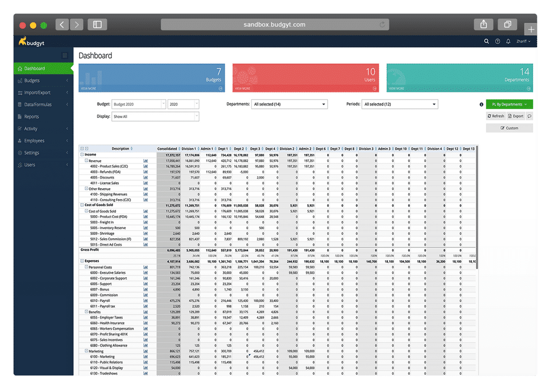Click the sandbox.budgyt.com address bar
The image size is (551, 392).
275,25
